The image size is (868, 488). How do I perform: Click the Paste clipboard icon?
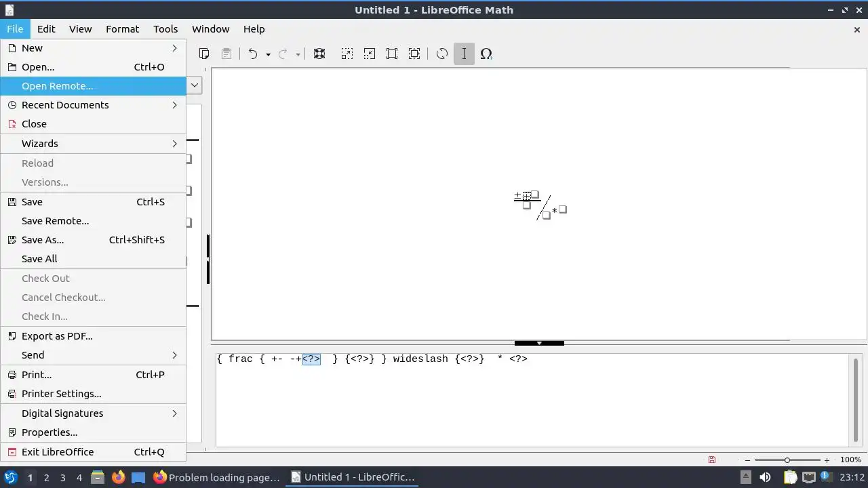coord(226,54)
